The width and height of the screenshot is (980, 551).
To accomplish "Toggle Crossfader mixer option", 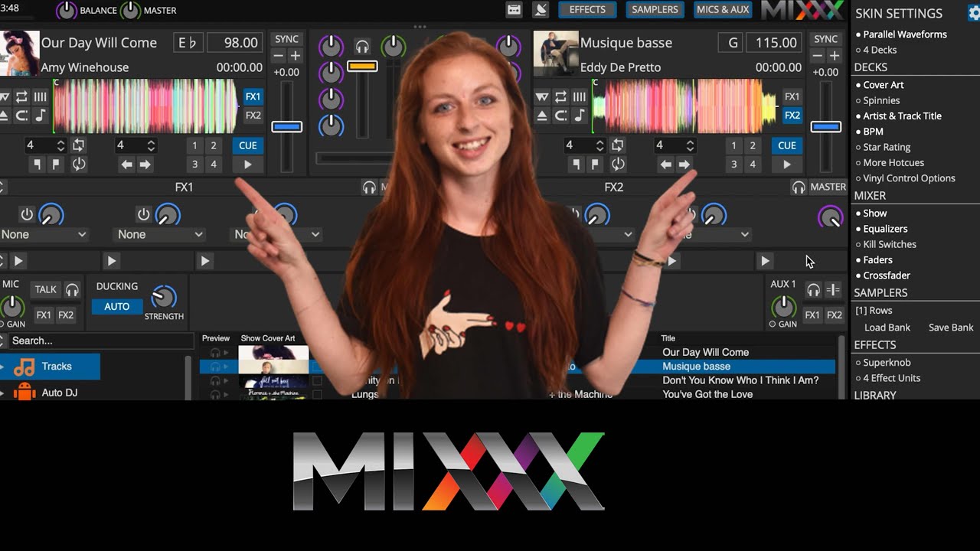I will point(883,275).
